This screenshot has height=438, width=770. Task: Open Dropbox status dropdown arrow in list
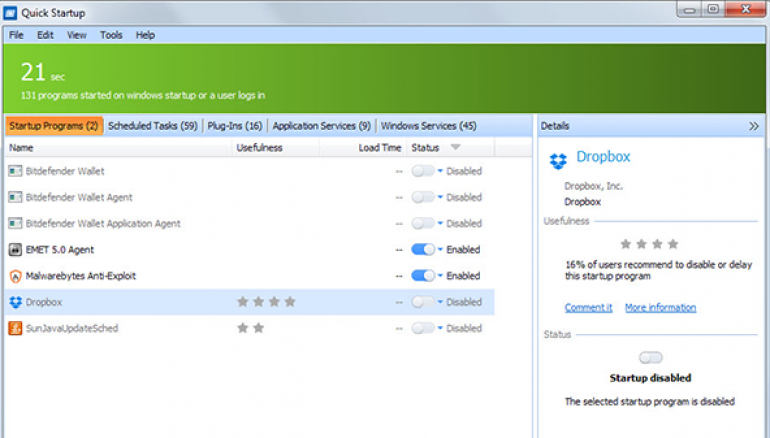(x=440, y=302)
